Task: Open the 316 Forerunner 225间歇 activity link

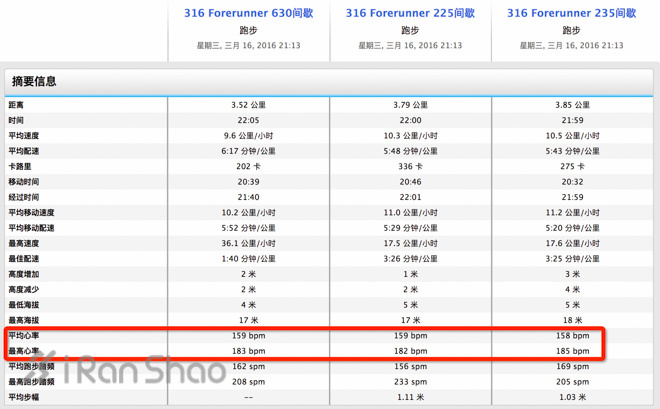Action: click(410, 13)
